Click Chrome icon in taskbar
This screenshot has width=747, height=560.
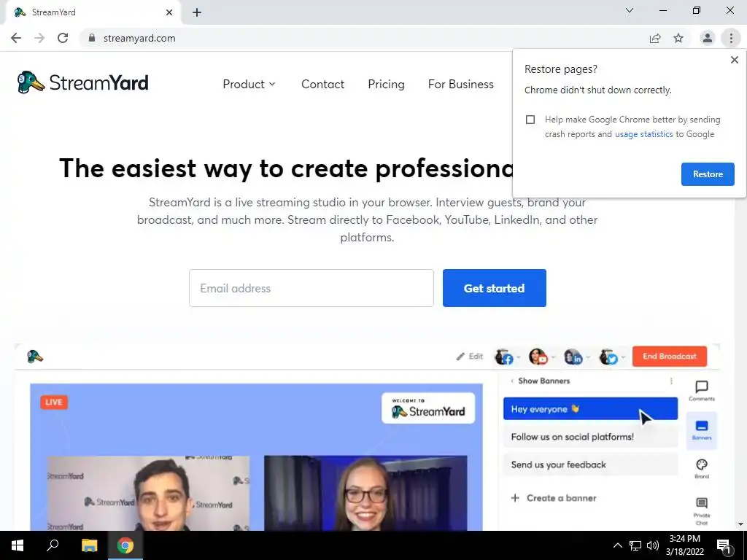pyautogui.click(x=125, y=545)
